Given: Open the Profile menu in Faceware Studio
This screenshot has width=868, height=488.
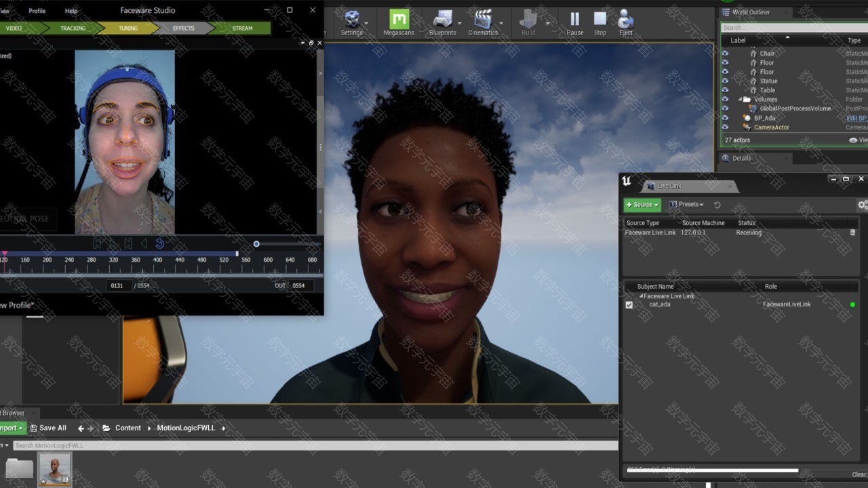Looking at the screenshot, I should point(37,11).
